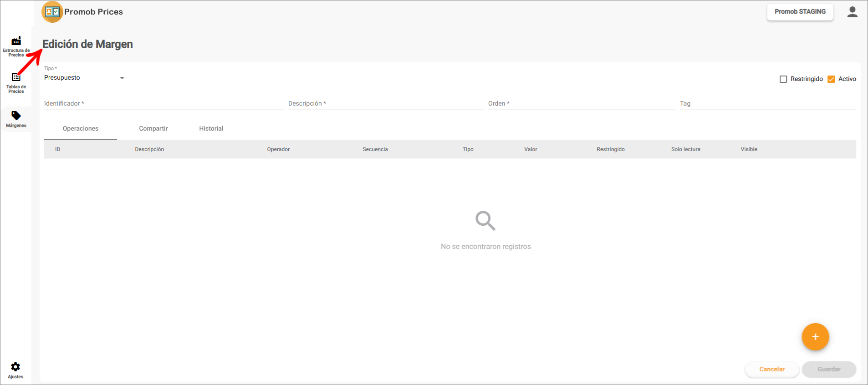
Task: Click the Promob STAGING button
Action: pyautogui.click(x=800, y=12)
